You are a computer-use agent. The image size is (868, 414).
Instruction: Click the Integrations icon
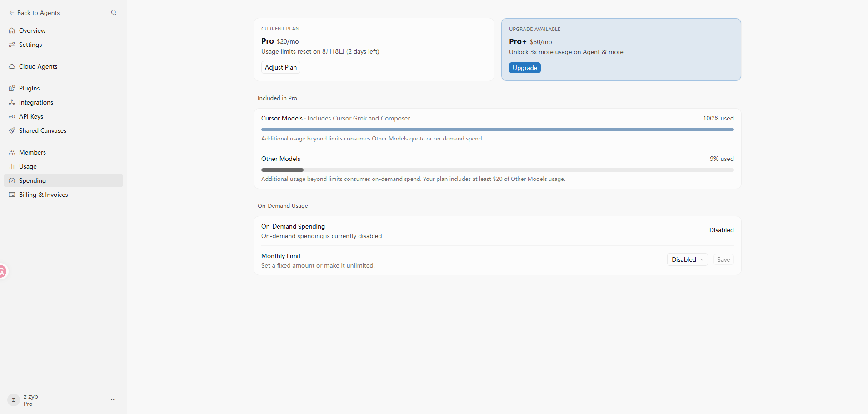tap(12, 102)
